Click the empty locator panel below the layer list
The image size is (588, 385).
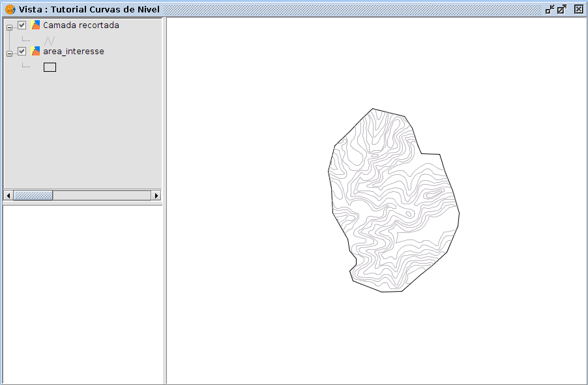83,294
